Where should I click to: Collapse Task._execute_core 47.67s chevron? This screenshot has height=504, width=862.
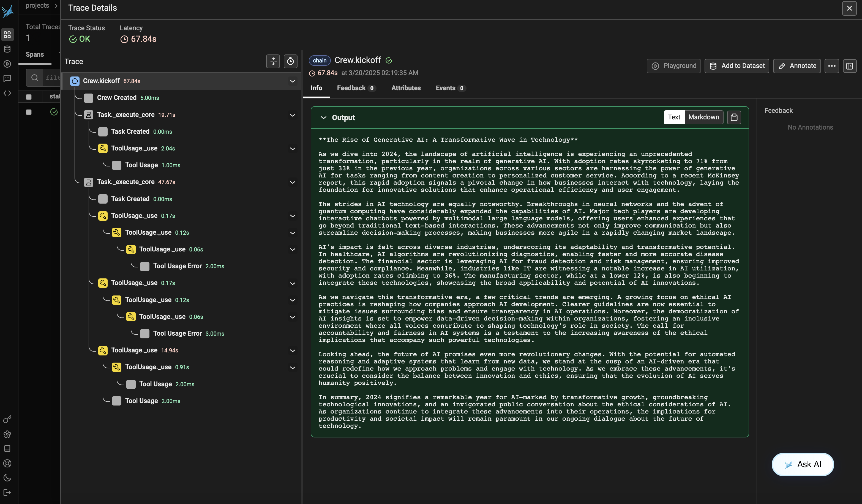tap(293, 182)
